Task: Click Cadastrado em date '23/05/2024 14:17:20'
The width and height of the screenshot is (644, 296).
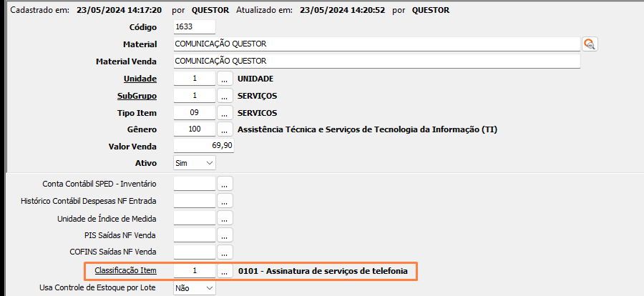Action: [119, 10]
